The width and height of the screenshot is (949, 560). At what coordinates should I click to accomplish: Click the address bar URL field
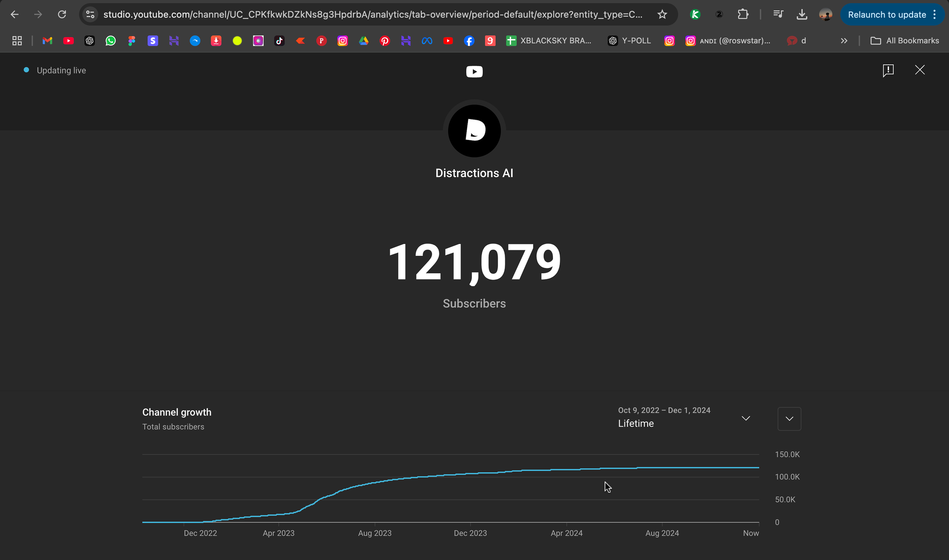click(373, 14)
